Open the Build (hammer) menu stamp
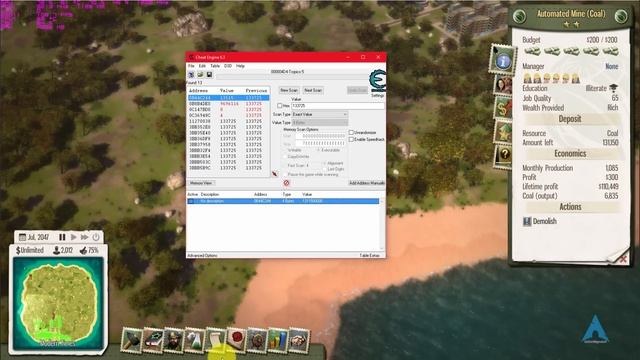640x360 pixels. point(131,340)
